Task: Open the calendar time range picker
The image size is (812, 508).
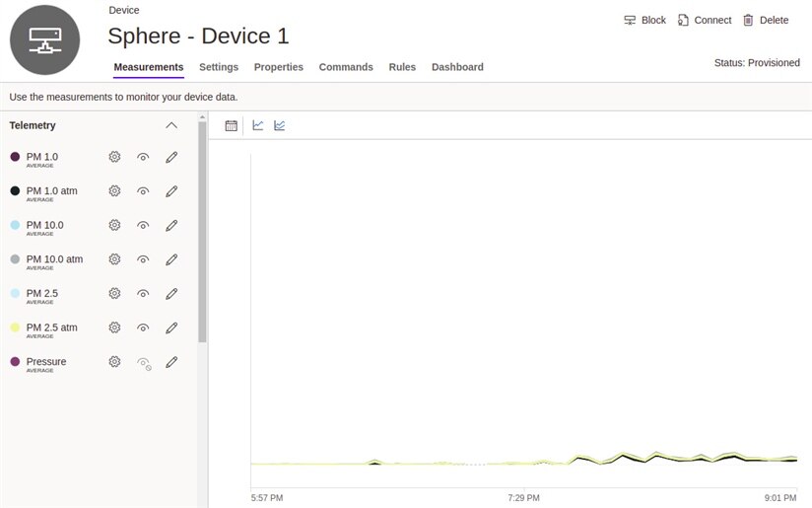Action: (x=232, y=125)
